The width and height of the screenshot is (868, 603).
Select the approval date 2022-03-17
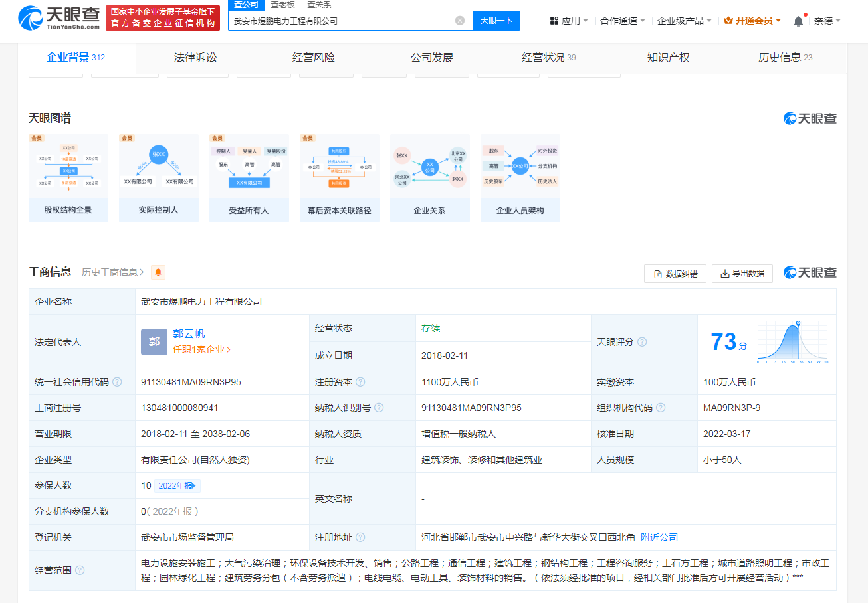(x=727, y=434)
